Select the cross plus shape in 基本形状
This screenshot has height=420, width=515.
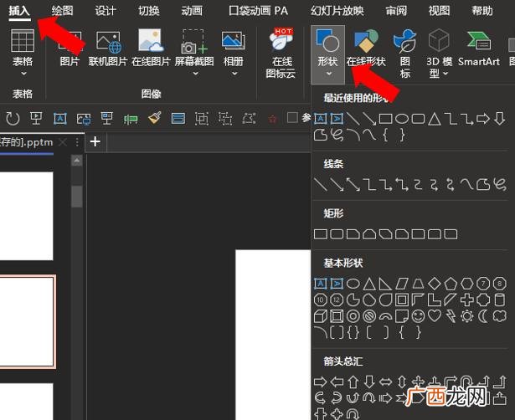[466, 300]
